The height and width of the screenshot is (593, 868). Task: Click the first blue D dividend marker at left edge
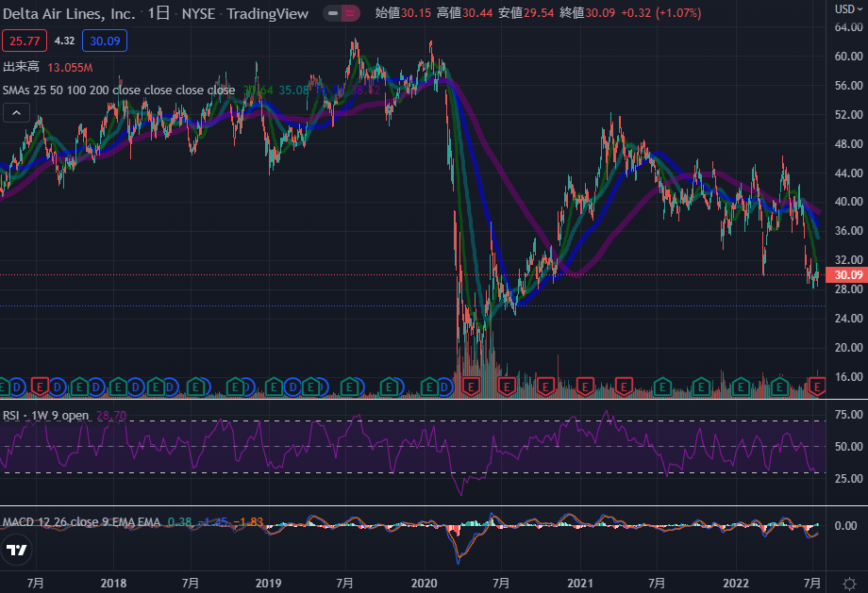point(17,387)
